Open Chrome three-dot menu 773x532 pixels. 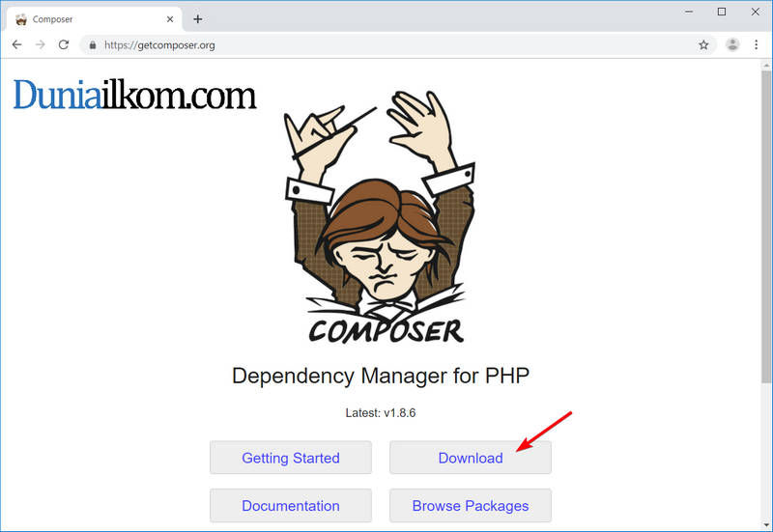757,44
